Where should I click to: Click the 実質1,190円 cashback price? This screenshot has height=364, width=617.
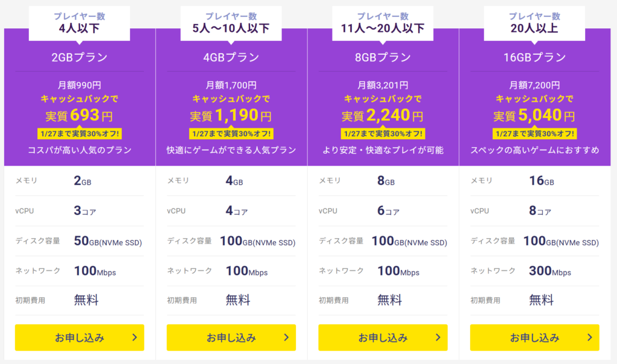pyautogui.click(x=231, y=115)
